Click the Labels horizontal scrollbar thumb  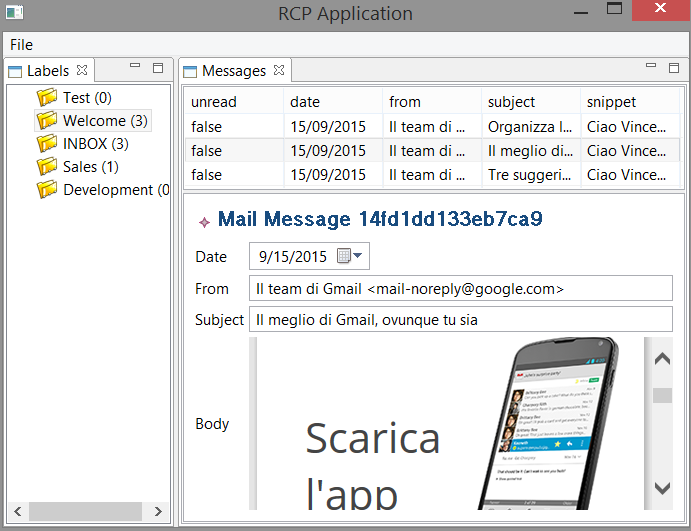click(85, 511)
